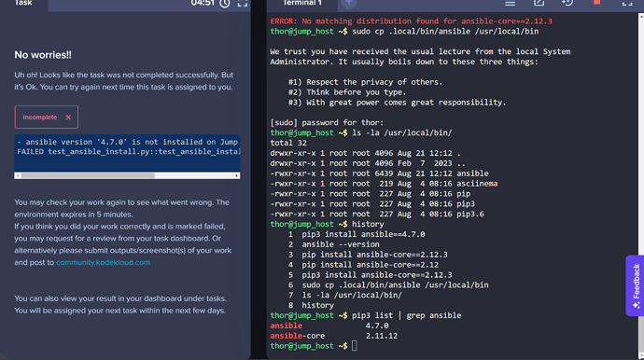
Task: Click the Incomplete status button
Action: tap(47, 117)
